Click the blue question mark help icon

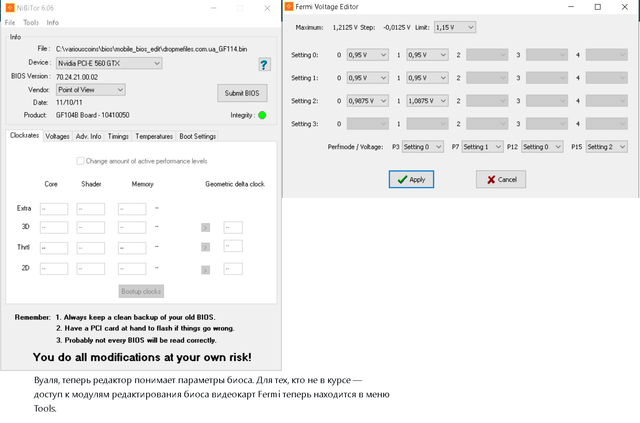click(x=264, y=65)
